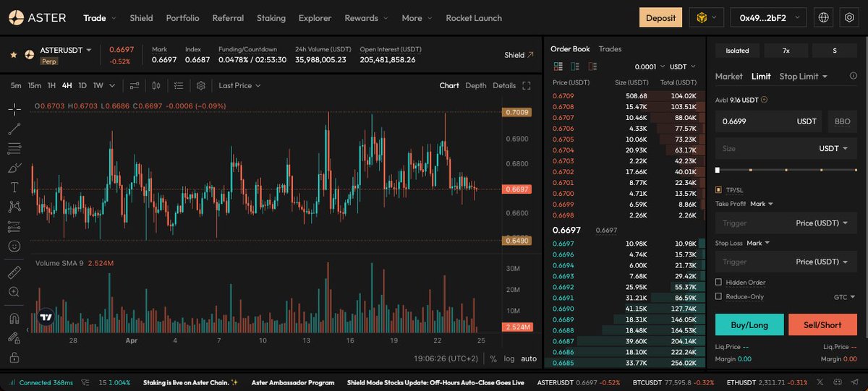Open the Last Price dropdown

click(239, 85)
